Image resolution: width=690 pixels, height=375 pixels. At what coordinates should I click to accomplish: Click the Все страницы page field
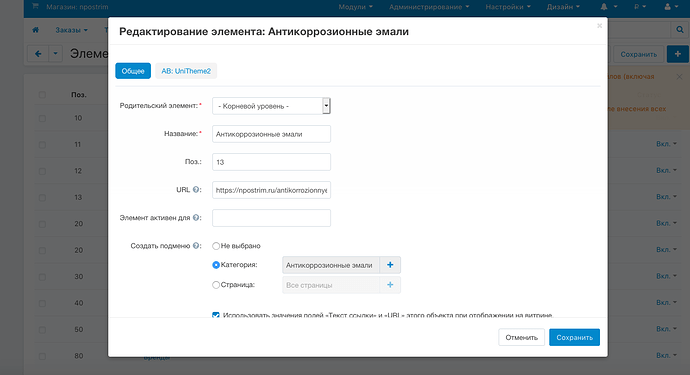coord(330,285)
